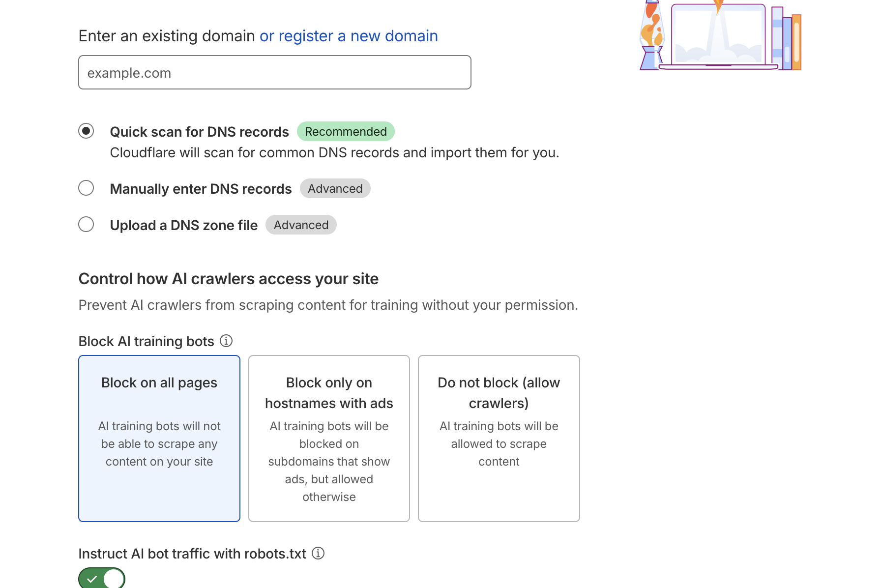Click the robots.txt info icon
882x588 pixels.
pyautogui.click(x=318, y=553)
